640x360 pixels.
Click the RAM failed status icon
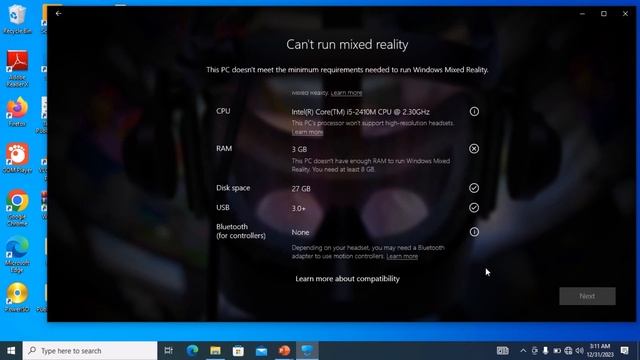(474, 149)
